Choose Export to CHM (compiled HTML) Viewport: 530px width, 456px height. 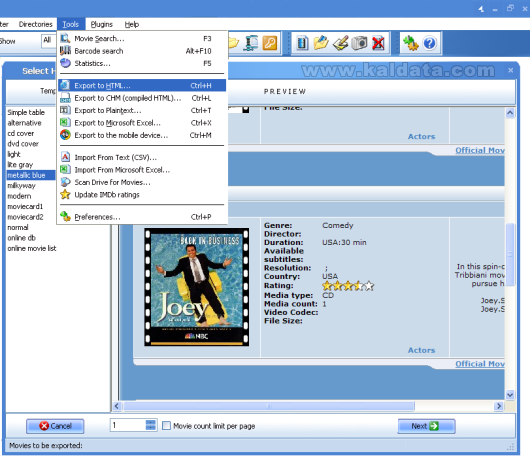click(x=142, y=98)
